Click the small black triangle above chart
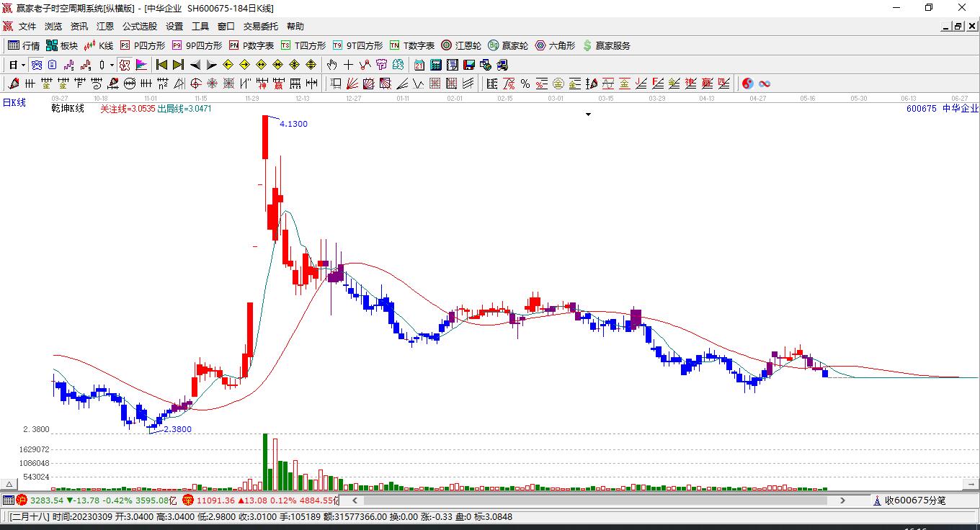Image resolution: width=980 pixels, height=530 pixels. [x=589, y=114]
